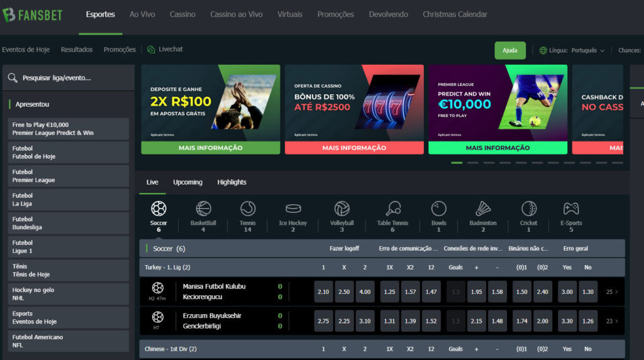Select the E-Sports gamepad icon
The image size is (644, 360).
coord(571,209)
